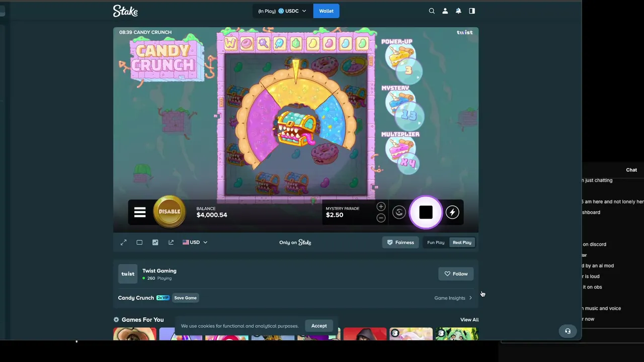The image size is (644, 362).
Task: Click the $2.50 Mystery Parade bet value
Action: coord(335,215)
